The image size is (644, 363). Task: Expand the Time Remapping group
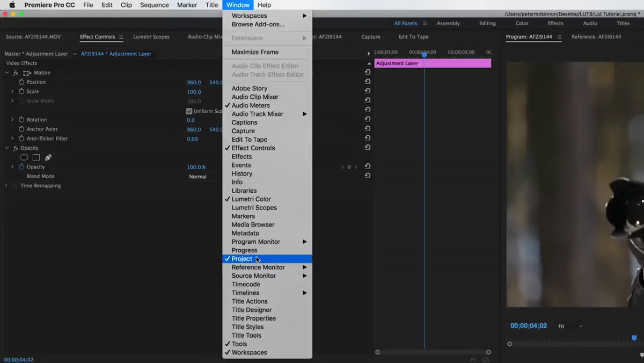click(x=6, y=186)
